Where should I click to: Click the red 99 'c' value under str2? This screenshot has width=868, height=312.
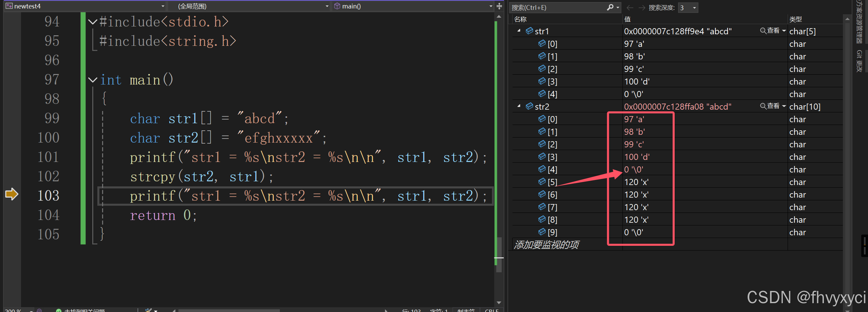coord(634,144)
